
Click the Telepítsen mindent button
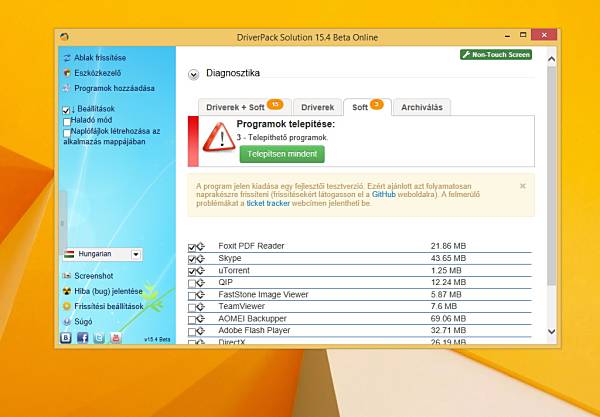282,154
